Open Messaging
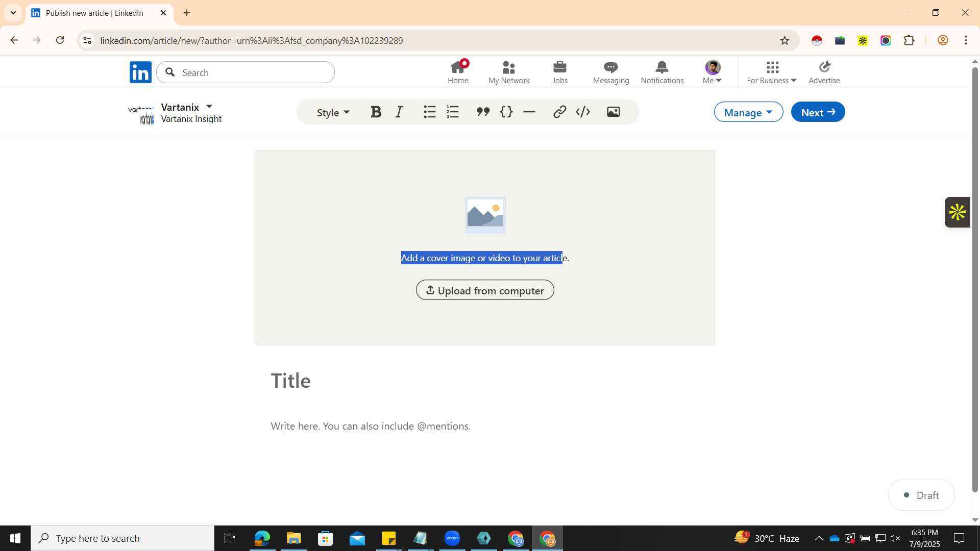The height and width of the screenshot is (551, 980). pos(611,72)
